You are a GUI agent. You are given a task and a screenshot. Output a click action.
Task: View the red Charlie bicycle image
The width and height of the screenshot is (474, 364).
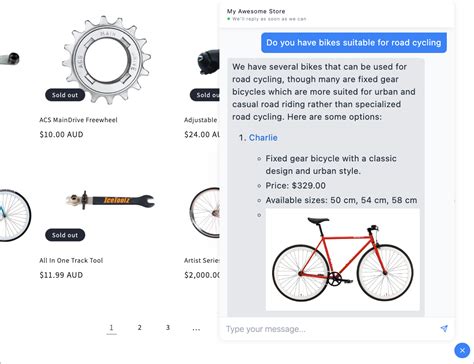click(343, 260)
